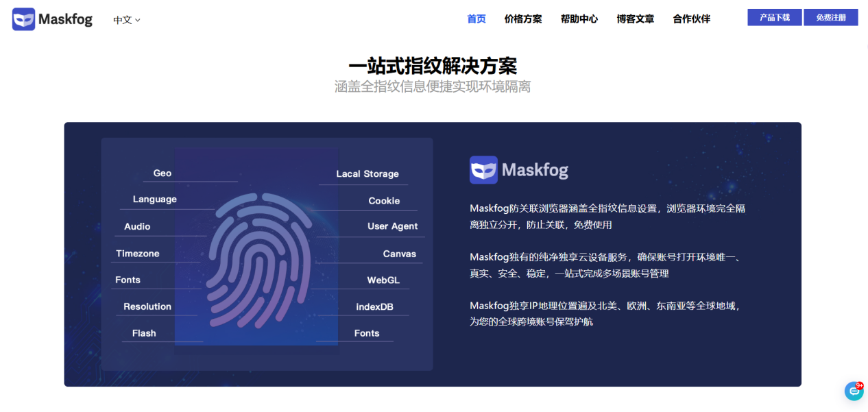Click paragraph starting Maskfog防关联浏览器
Screen dimensions: 868x412
(x=607, y=217)
